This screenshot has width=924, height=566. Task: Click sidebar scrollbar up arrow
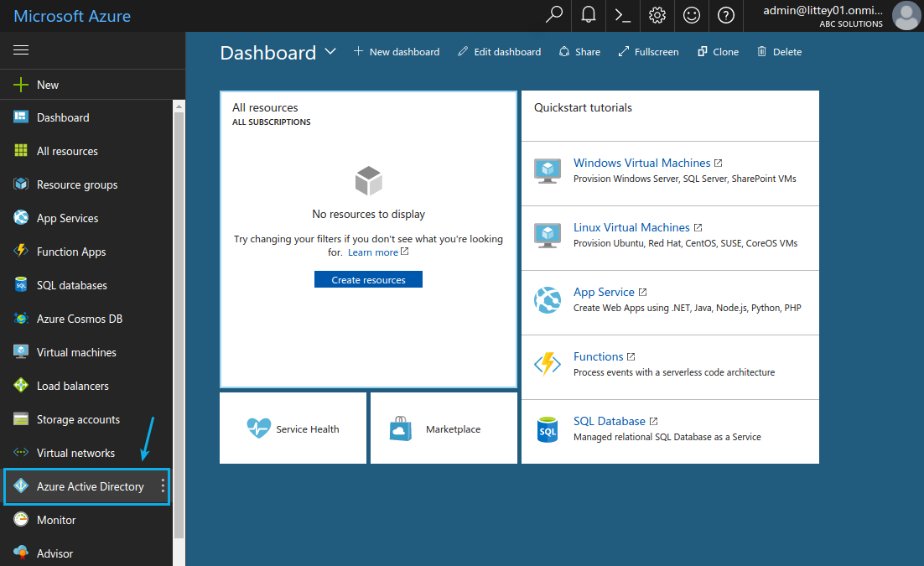click(x=179, y=106)
